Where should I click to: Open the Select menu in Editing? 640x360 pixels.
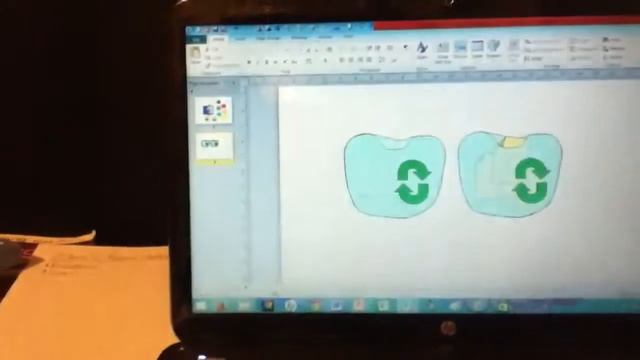pos(613,57)
